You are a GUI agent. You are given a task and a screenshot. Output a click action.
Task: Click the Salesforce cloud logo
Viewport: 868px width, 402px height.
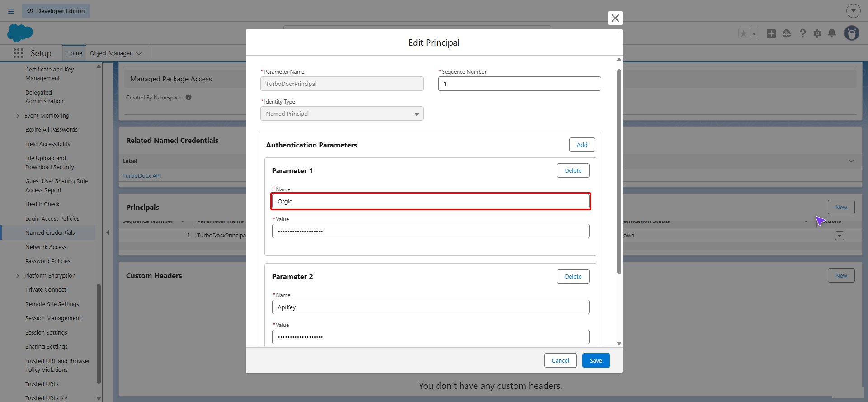pyautogui.click(x=20, y=33)
